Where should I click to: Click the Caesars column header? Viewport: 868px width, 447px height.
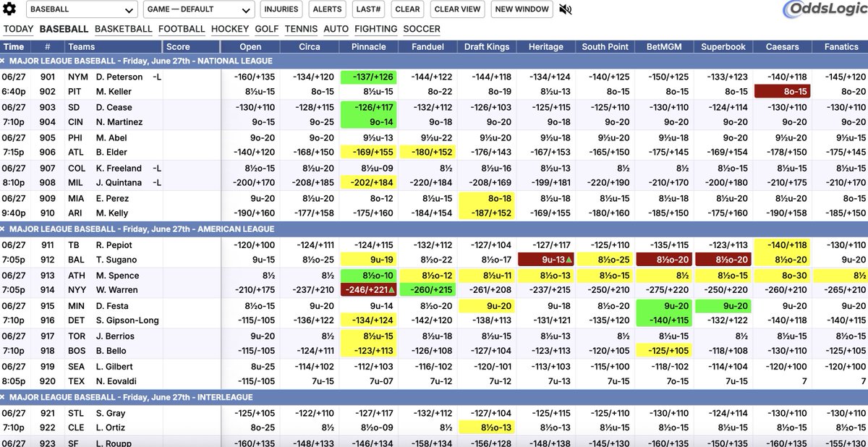click(782, 47)
